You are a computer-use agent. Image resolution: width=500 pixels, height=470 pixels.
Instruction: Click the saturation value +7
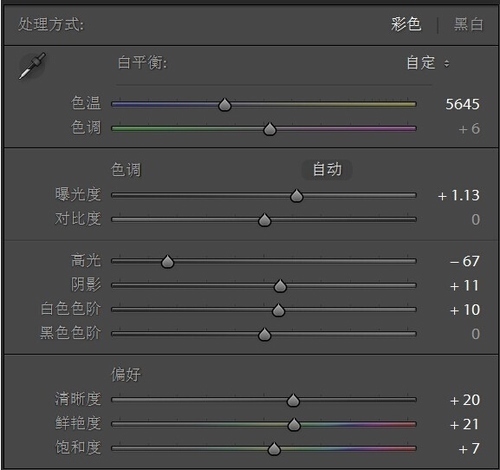click(x=469, y=449)
